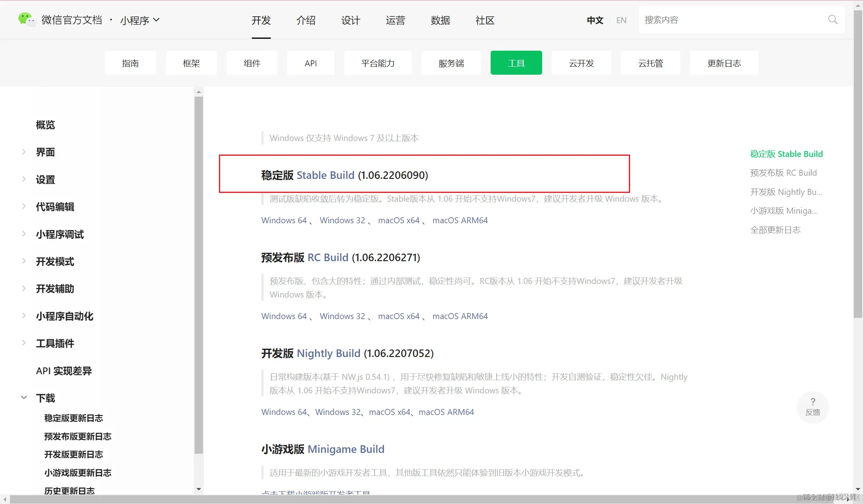The height and width of the screenshot is (504, 863).
Task: Download Nightly Build macOS ARM64
Action: pos(446,412)
